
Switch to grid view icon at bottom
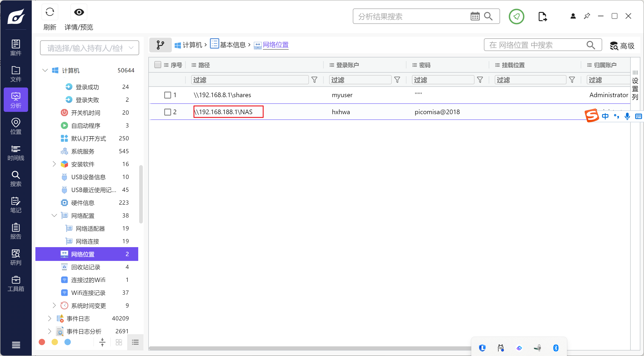(119, 342)
